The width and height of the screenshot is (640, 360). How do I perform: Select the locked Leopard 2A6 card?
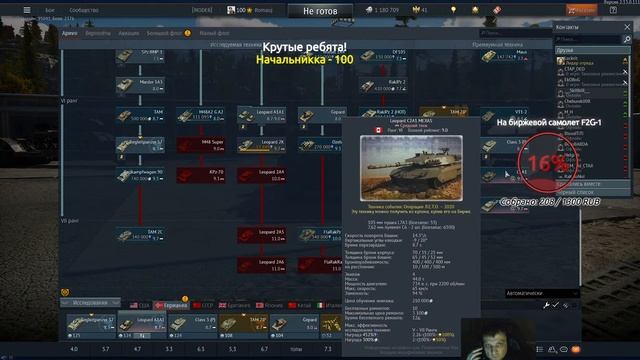tap(262, 266)
